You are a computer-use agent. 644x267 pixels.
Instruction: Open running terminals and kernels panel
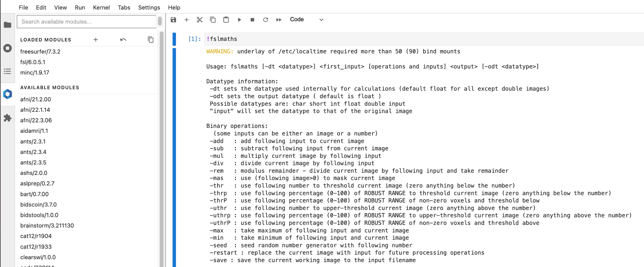[7, 48]
